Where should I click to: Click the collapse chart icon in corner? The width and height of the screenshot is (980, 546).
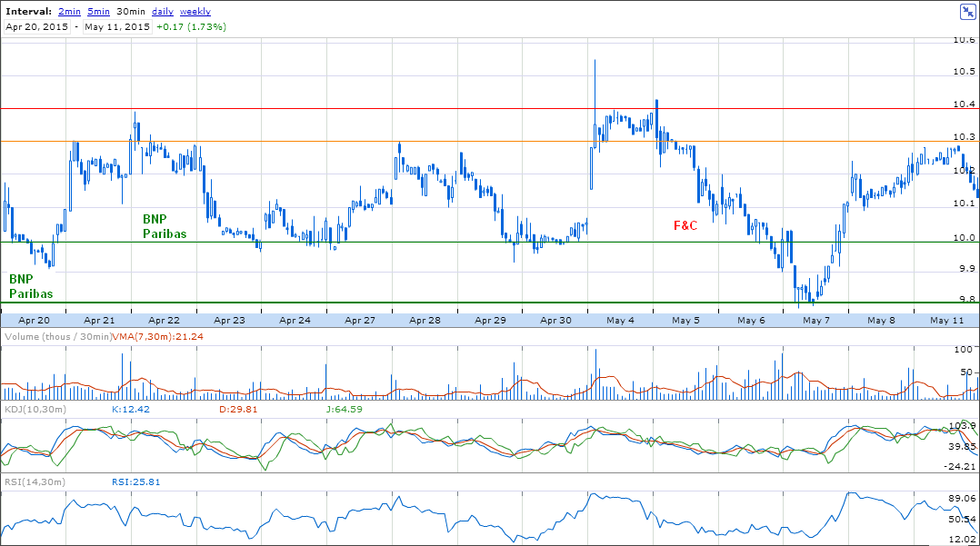pos(967,11)
